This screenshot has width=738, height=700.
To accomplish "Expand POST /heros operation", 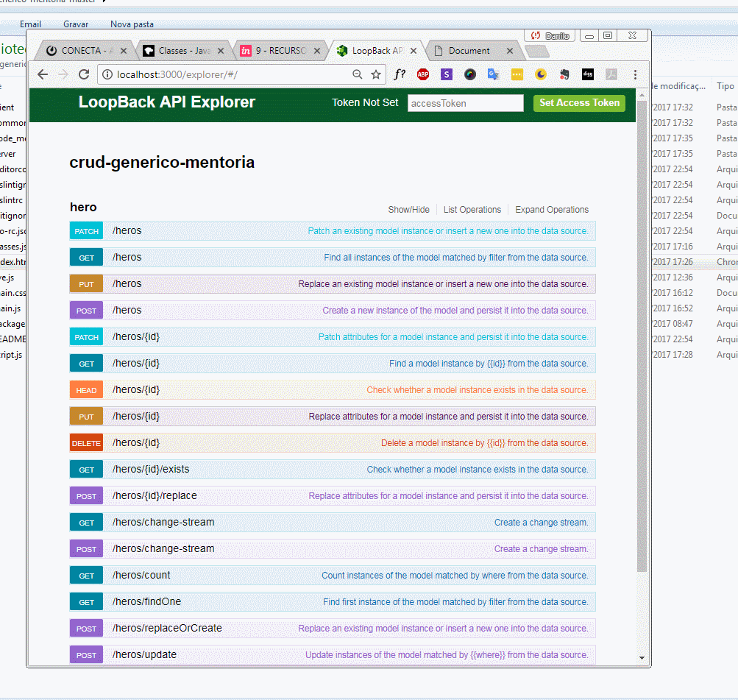I will click(x=333, y=310).
